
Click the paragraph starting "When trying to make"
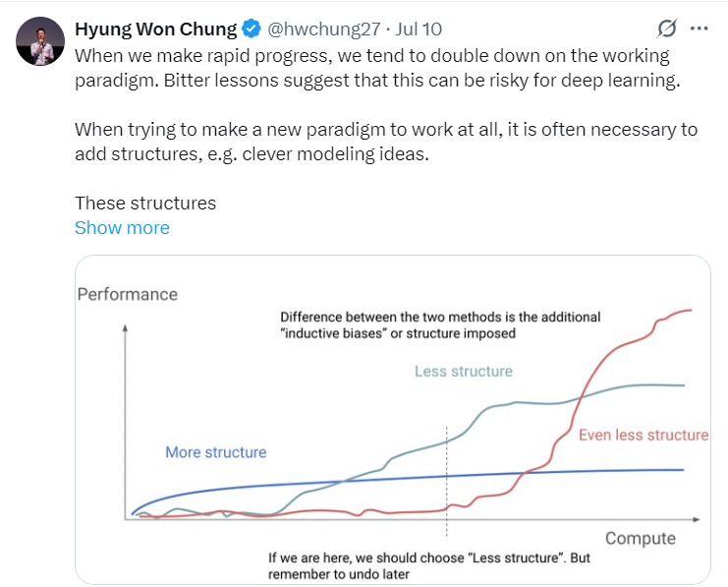(x=386, y=142)
